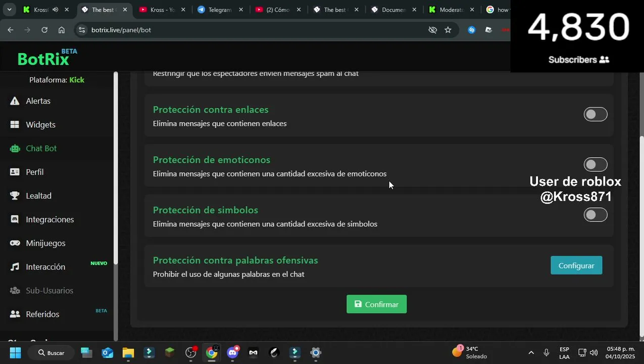Click the Perfil ID card icon
Viewport: 644px width, 364px height.
pos(15,172)
